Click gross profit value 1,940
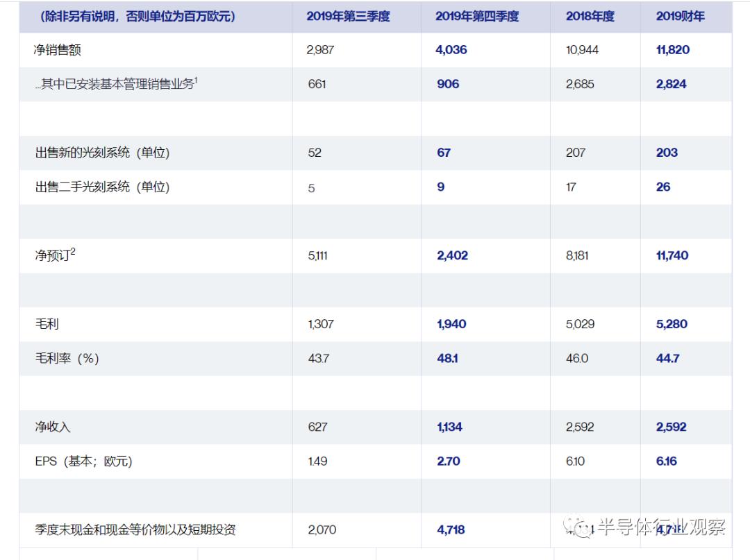This screenshot has height=560, width=750. (451, 325)
